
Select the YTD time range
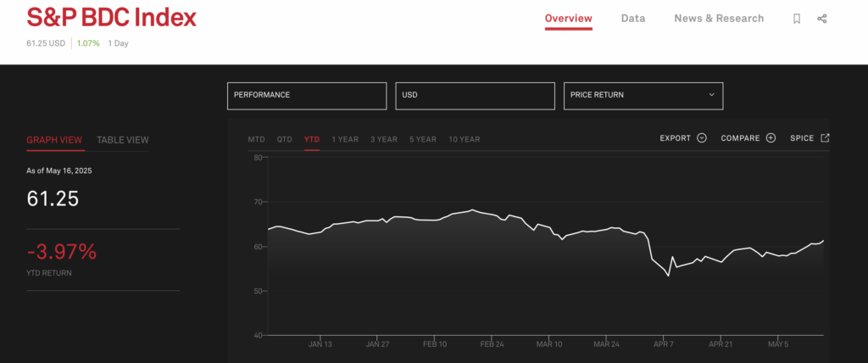(312, 139)
